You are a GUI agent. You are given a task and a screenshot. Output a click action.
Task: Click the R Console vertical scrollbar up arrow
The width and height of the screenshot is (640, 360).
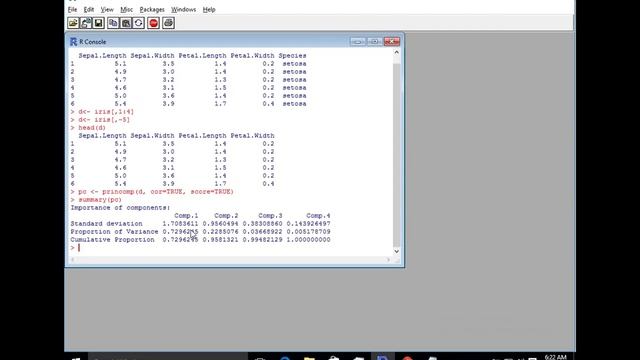coord(396,53)
